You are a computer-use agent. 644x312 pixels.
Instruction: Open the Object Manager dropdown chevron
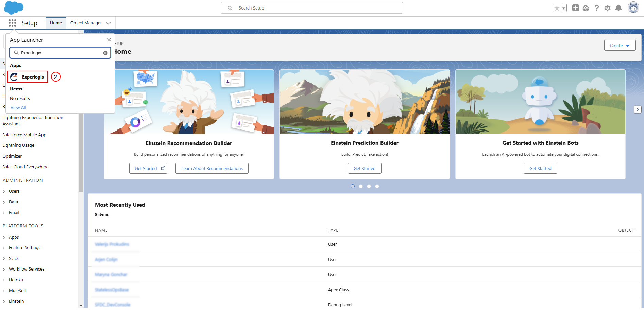coord(108,23)
